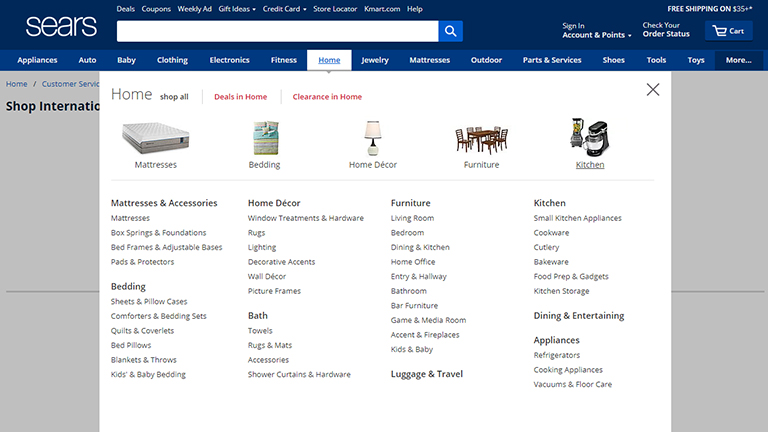Open the Furniture dining set image

coord(481,137)
